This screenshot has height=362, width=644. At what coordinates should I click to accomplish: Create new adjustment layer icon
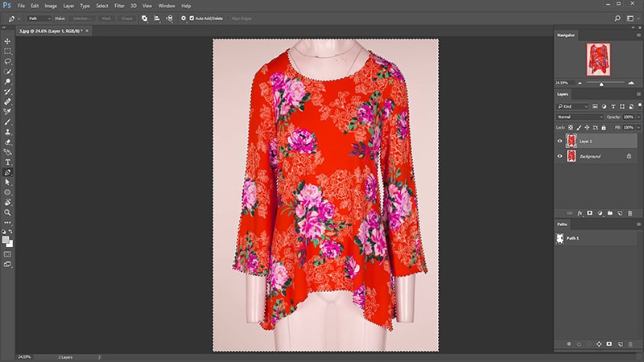coord(600,213)
